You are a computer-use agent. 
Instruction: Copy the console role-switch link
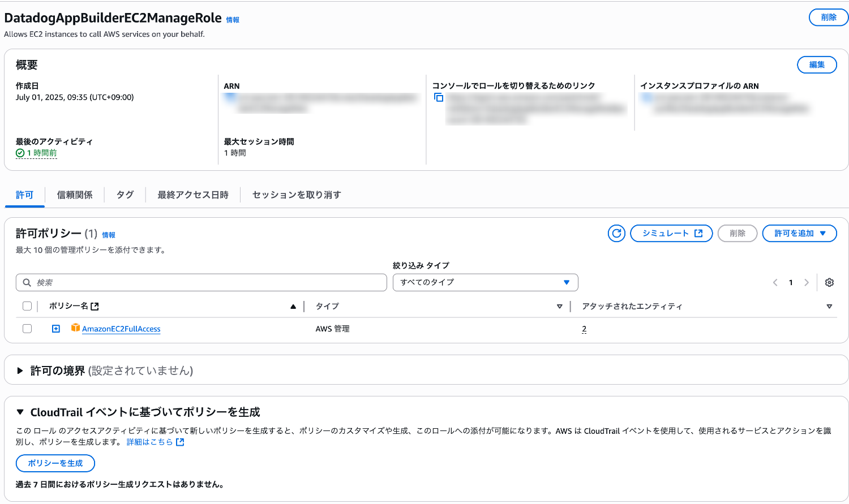point(439,97)
